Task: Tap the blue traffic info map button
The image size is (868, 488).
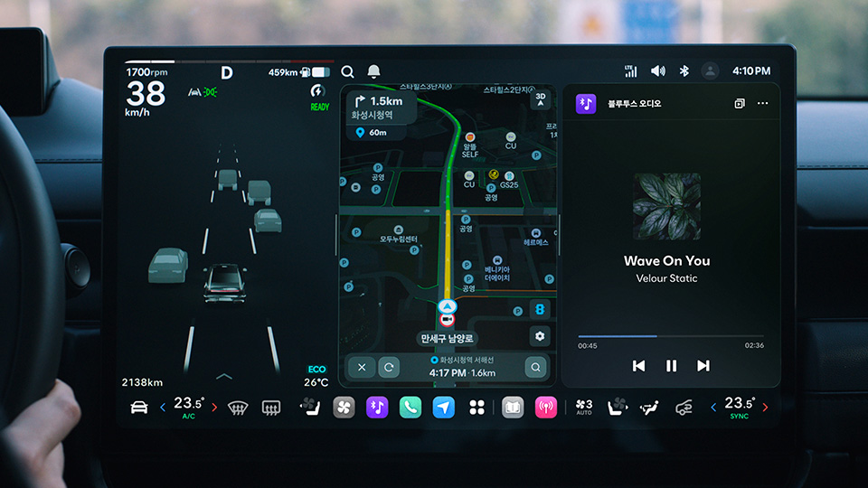Action: [x=540, y=309]
